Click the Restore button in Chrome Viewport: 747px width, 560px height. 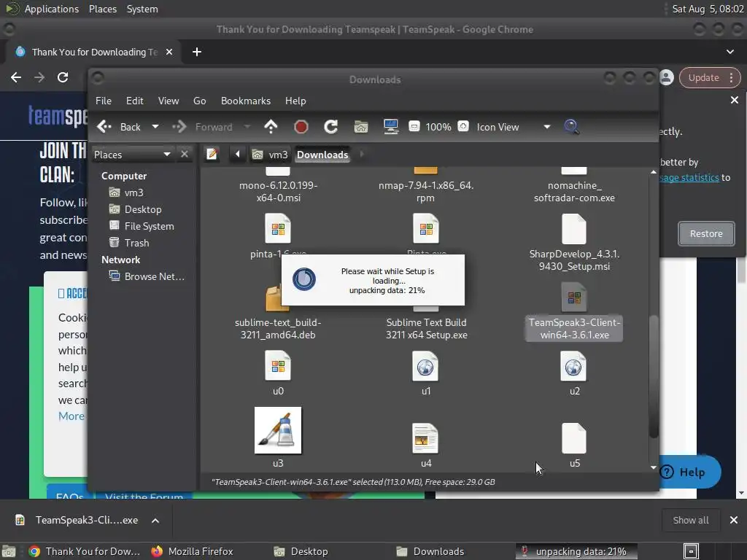pos(706,234)
